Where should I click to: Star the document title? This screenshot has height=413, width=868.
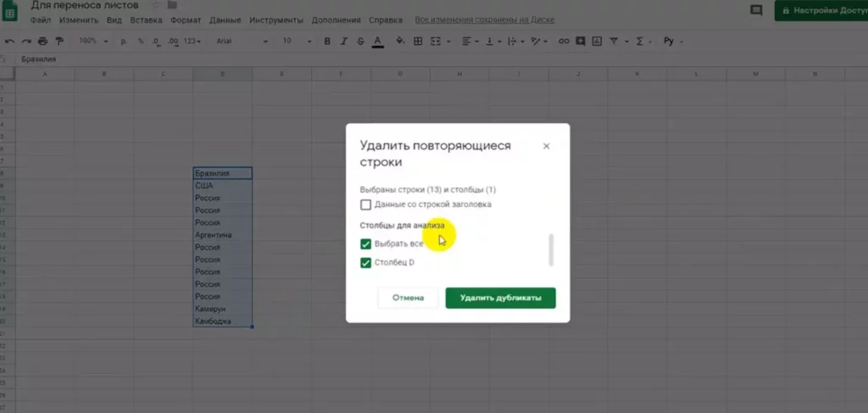155,6
